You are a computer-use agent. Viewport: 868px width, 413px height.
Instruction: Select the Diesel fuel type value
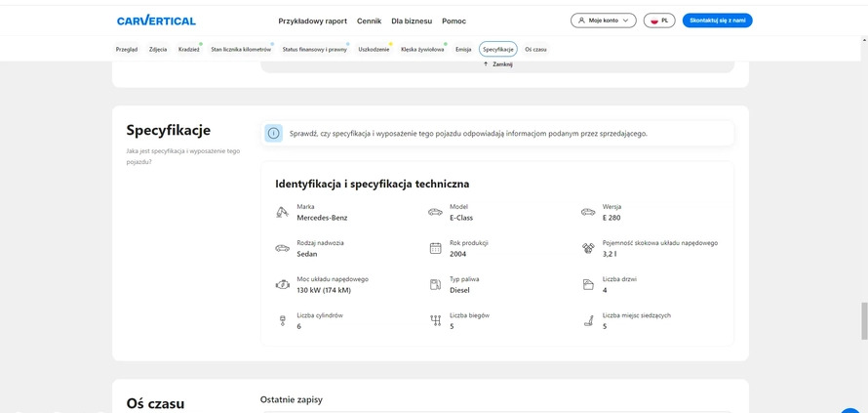459,291
